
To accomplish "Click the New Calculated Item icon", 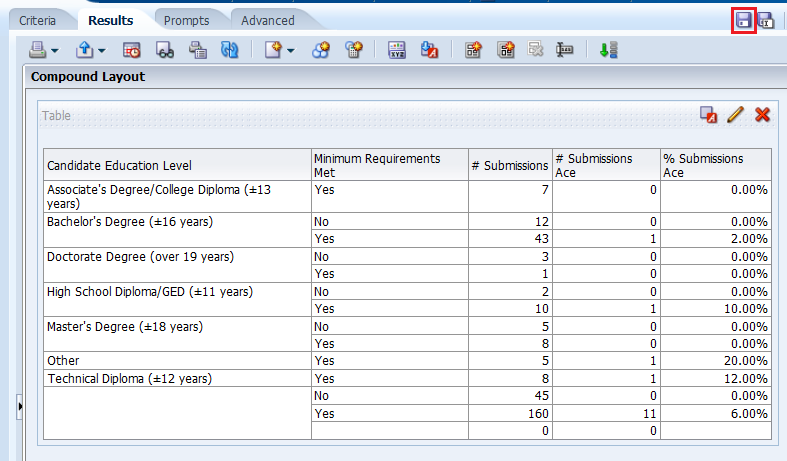I will 354,50.
